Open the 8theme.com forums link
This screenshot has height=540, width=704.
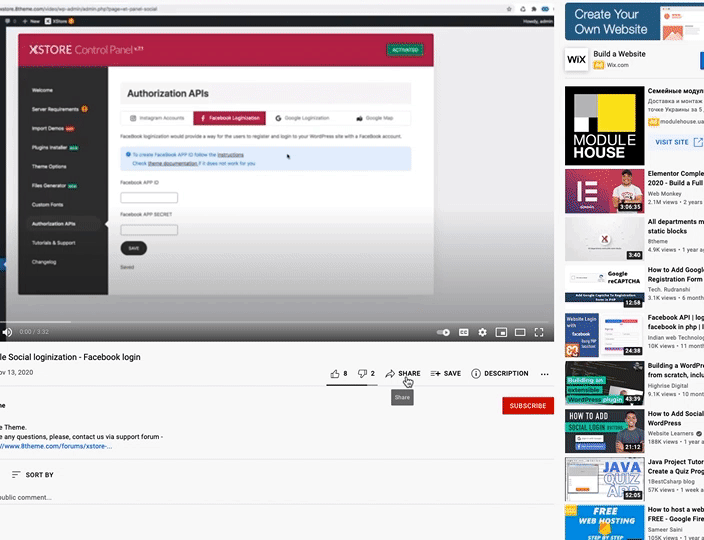point(56,446)
